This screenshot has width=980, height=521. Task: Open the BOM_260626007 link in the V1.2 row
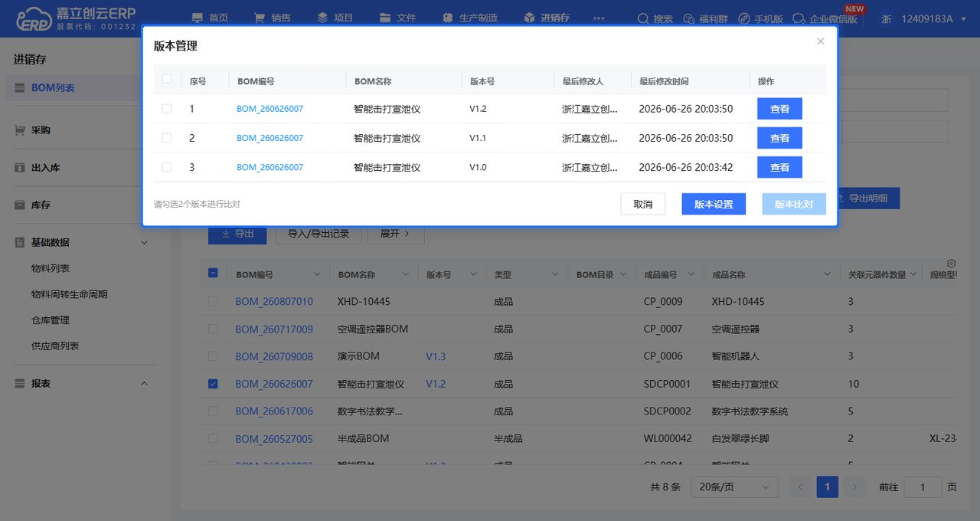coord(269,109)
